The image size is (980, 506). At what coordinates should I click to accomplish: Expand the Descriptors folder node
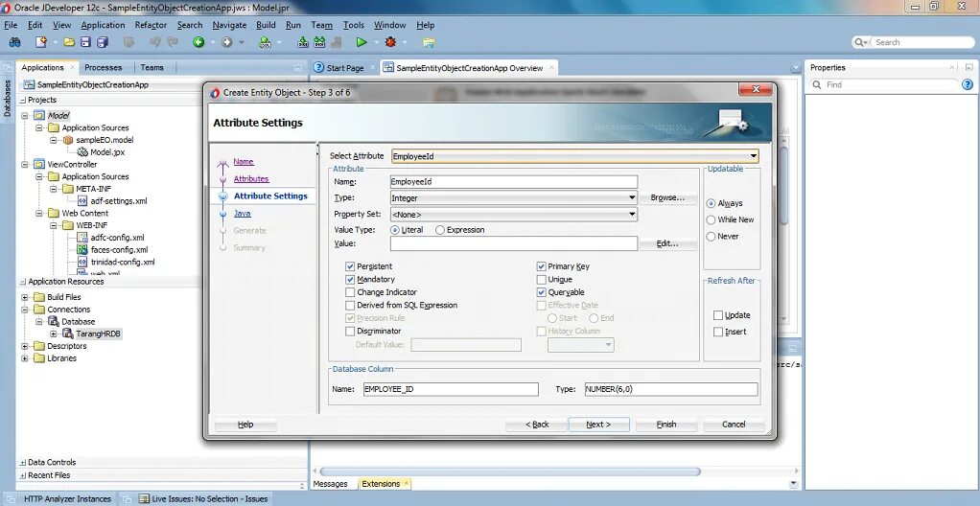click(x=25, y=346)
